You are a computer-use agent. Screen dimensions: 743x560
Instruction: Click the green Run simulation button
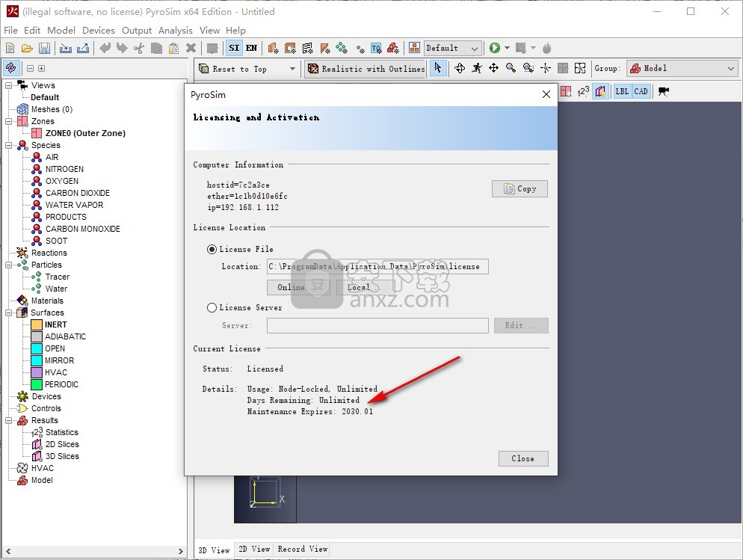[494, 48]
